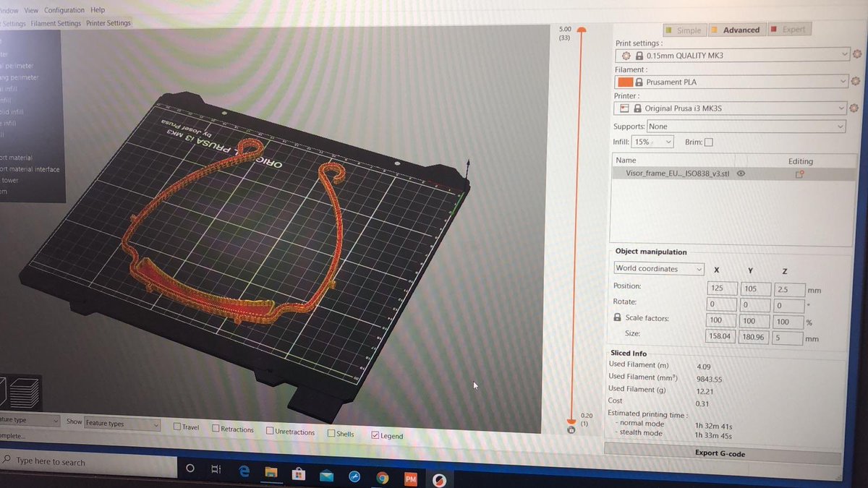Open the orange PM app on taskbar

(x=411, y=479)
